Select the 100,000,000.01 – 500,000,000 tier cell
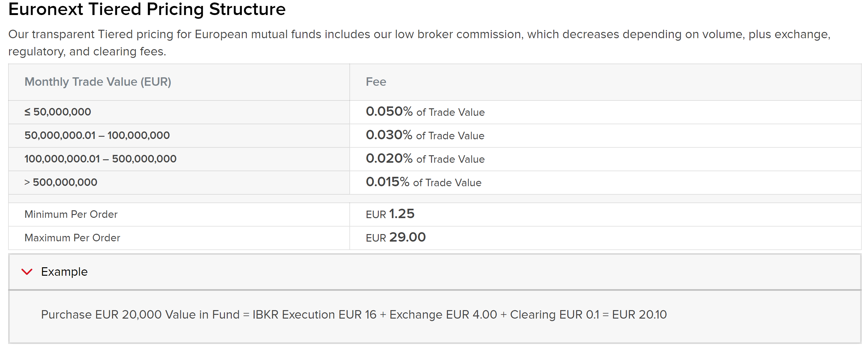Screen dimensions: 868x348 tap(100, 159)
